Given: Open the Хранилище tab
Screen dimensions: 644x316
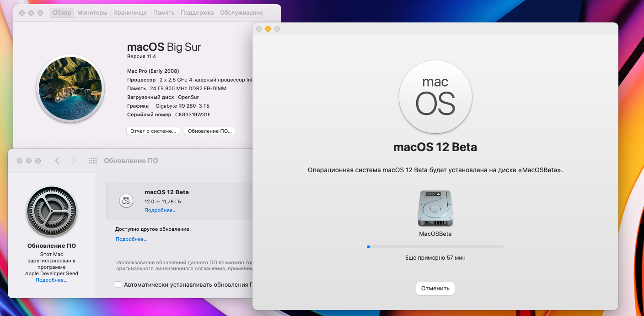Looking at the screenshot, I should (130, 13).
